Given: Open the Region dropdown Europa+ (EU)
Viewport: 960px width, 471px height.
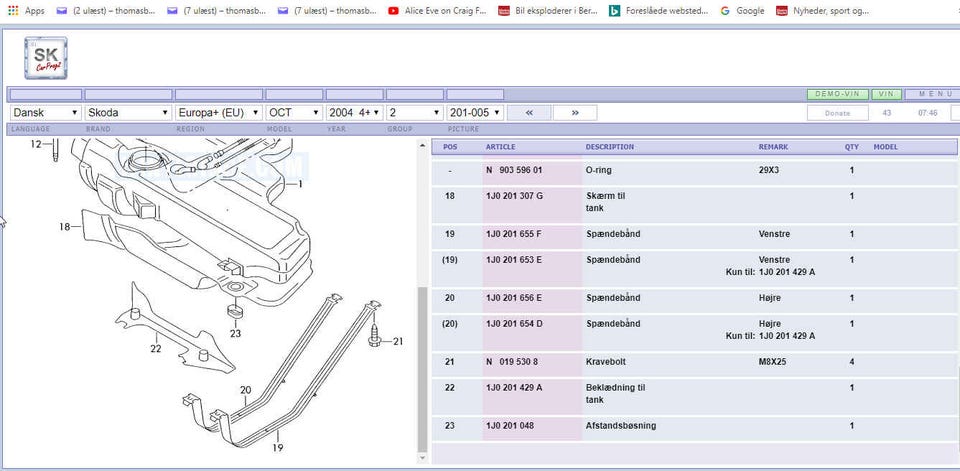Looking at the screenshot, I should 218,113.
